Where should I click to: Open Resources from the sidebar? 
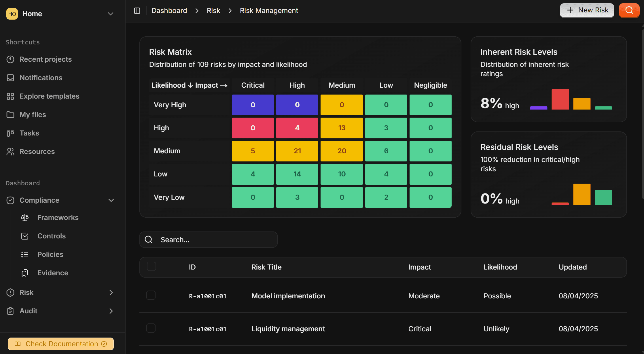click(37, 151)
